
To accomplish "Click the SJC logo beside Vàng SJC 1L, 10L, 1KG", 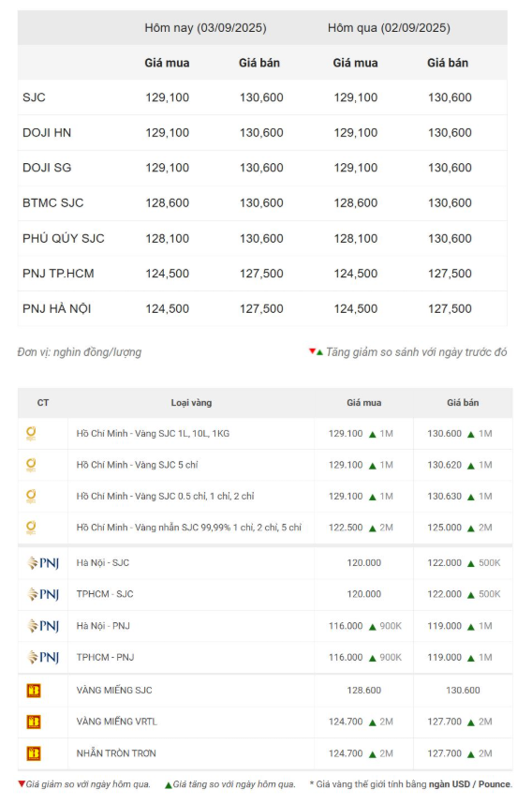I will coord(31,434).
